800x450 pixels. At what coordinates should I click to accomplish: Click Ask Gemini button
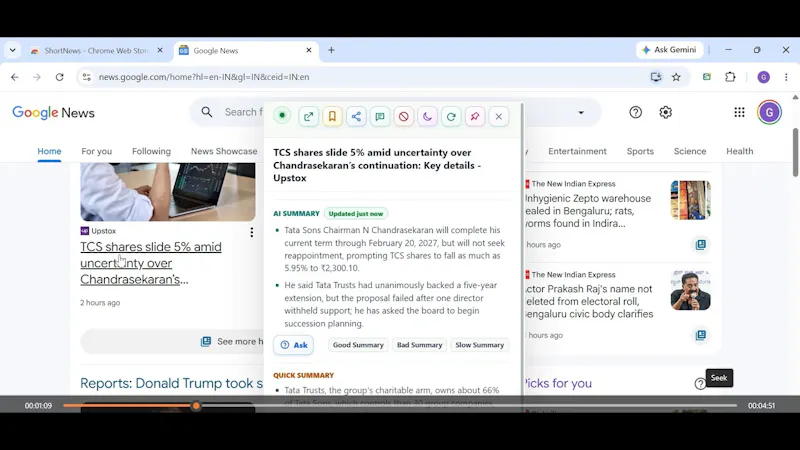click(x=669, y=50)
